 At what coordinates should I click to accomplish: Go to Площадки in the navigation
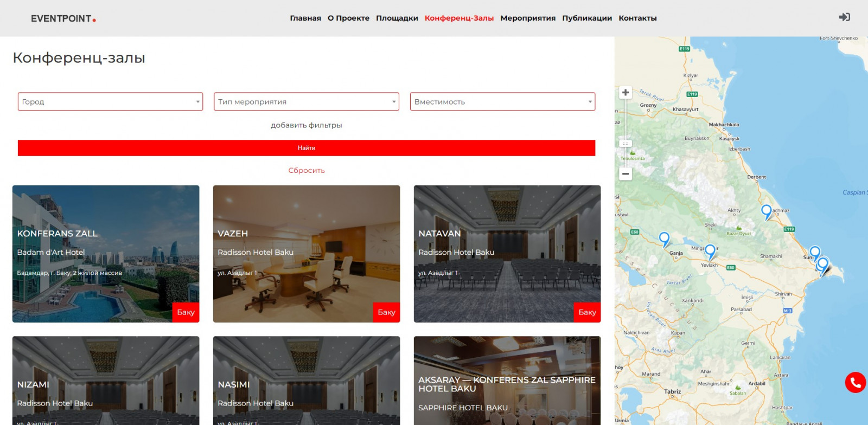[397, 18]
